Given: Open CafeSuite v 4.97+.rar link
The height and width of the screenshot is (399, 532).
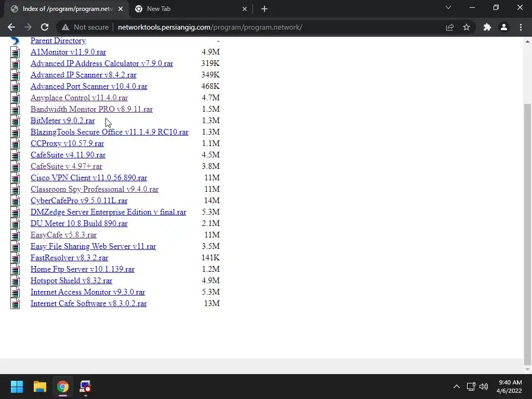Looking at the screenshot, I should click(66, 166).
